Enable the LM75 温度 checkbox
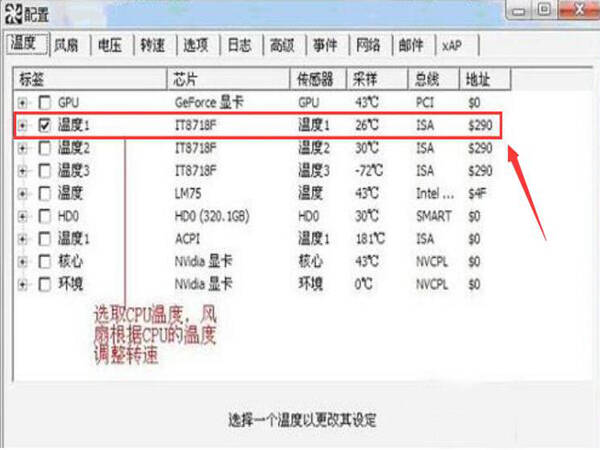 point(45,194)
